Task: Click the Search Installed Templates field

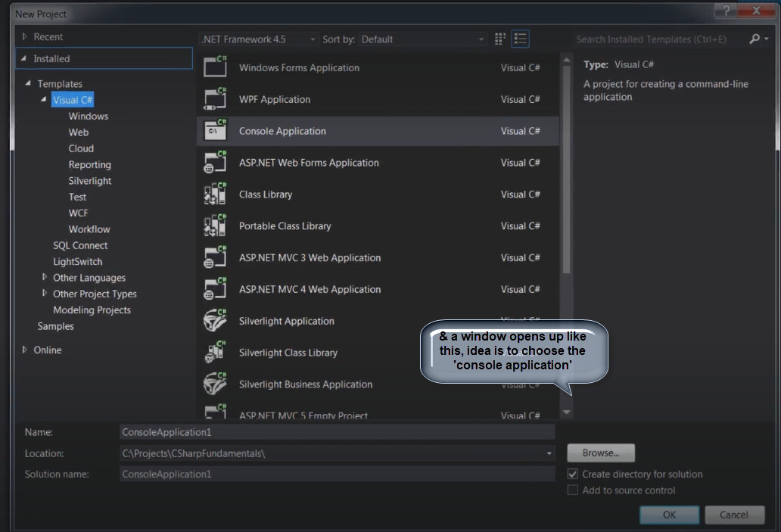Action: pos(659,39)
